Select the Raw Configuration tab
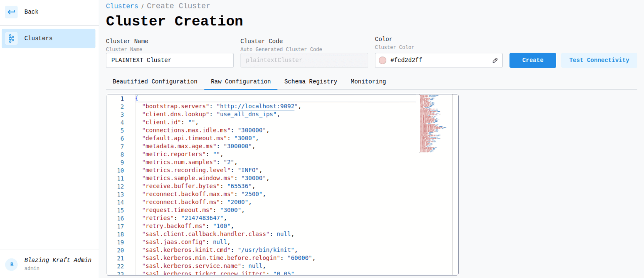The height and width of the screenshot is (278, 644). [240, 82]
